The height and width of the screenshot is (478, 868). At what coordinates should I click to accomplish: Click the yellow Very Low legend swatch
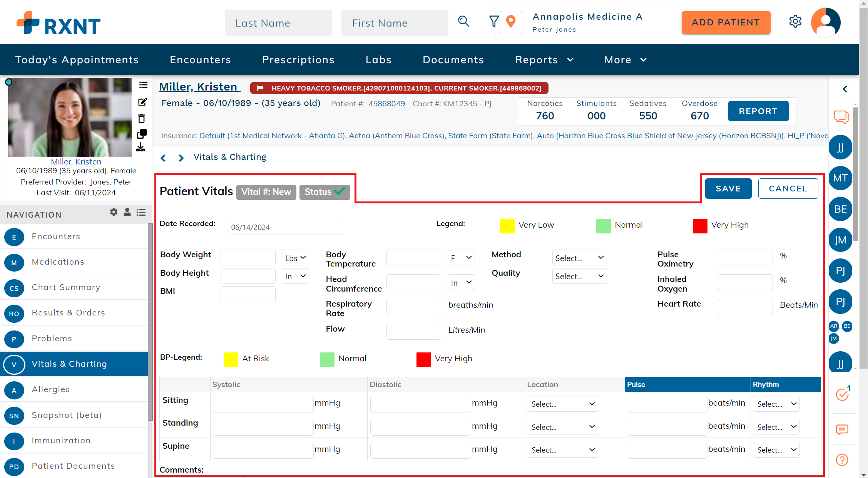click(507, 226)
